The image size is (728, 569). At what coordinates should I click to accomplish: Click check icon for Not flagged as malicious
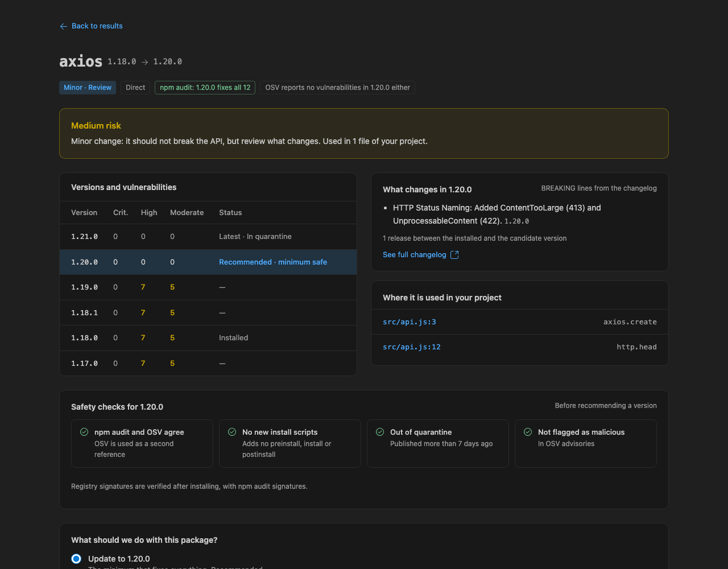528,432
